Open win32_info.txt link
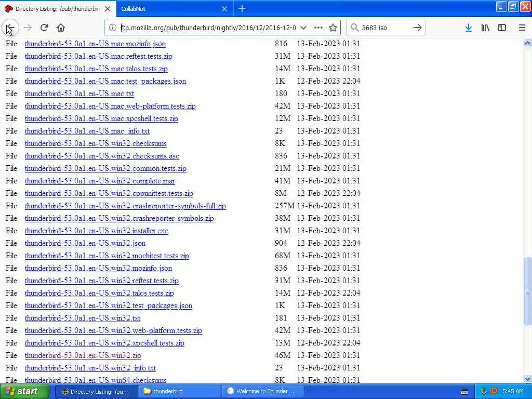The image size is (532, 399). (x=90, y=368)
